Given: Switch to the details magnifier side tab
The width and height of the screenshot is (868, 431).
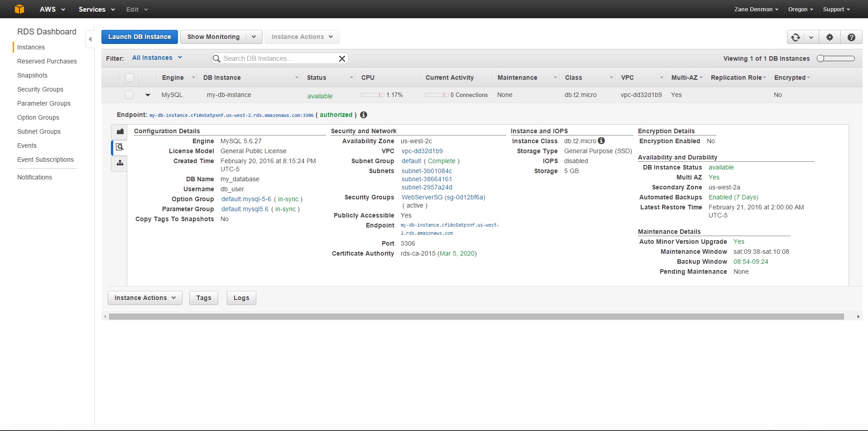Looking at the screenshot, I should (120, 147).
